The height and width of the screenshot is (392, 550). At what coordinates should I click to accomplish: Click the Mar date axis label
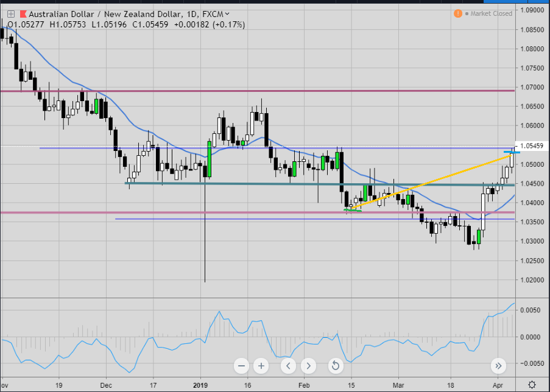click(398, 385)
